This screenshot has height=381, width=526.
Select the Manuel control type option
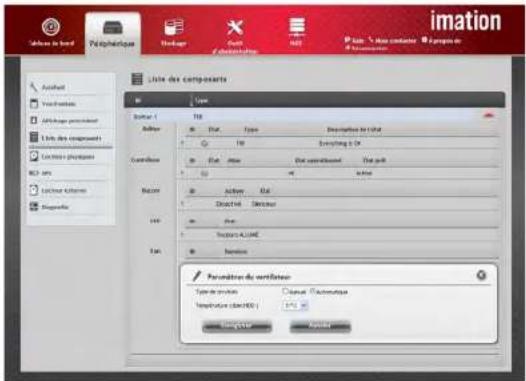coord(285,291)
